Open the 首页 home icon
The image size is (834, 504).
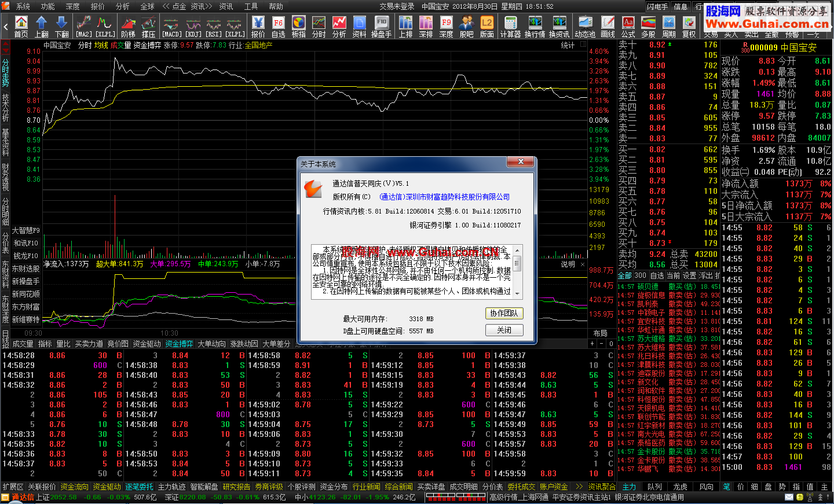click(21, 27)
